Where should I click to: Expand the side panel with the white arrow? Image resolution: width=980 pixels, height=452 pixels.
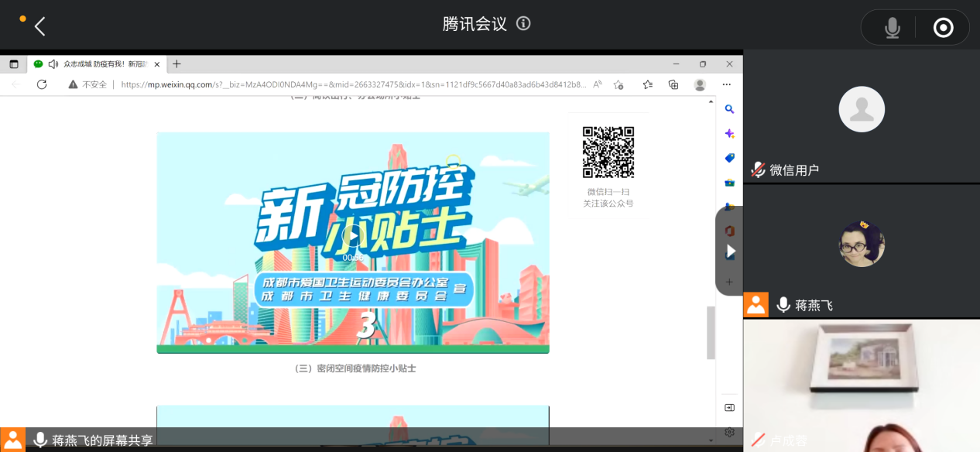[730, 251]
